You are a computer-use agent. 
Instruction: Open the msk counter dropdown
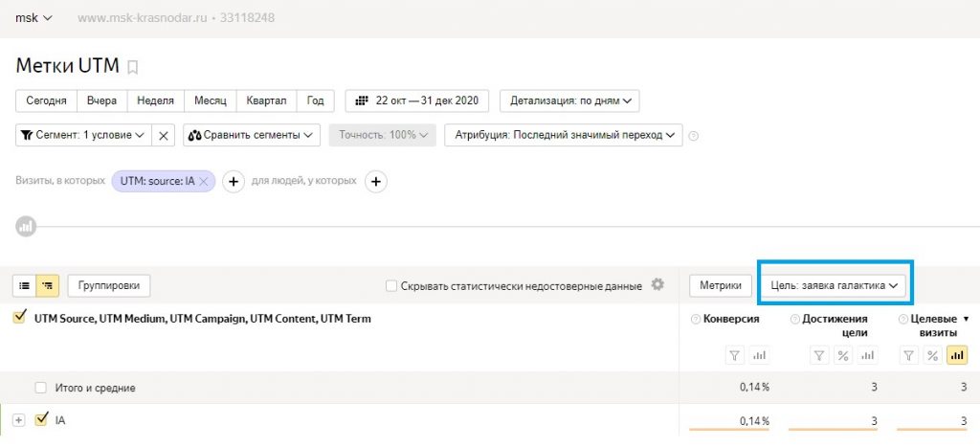tap(33, 18)
